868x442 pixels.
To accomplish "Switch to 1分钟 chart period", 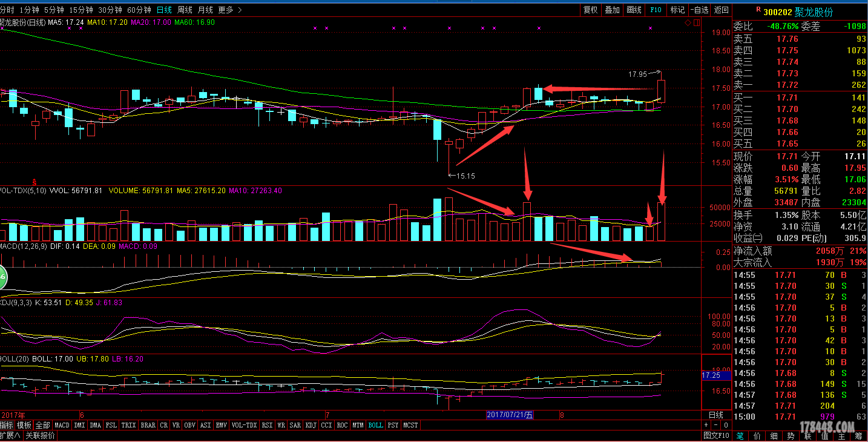I will tap(29, 10).
